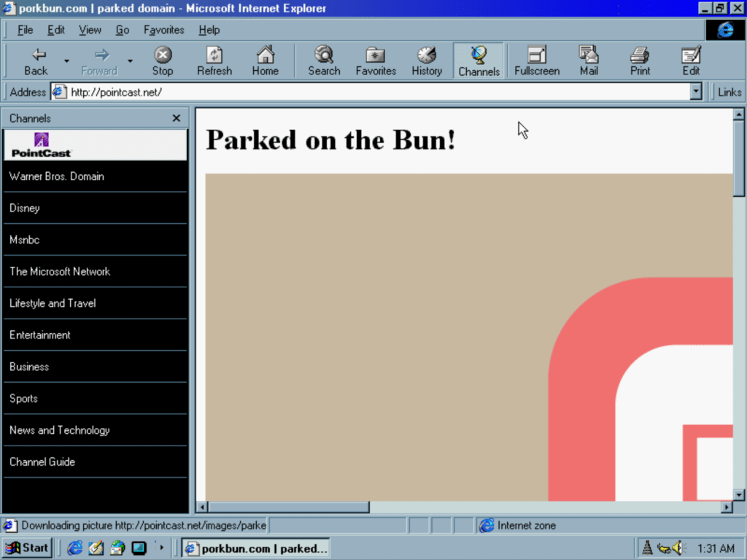Open the Back button history dropdown arrow
Image resolution: width=747 pixels, height=560 pixels.
coord(66,61)
